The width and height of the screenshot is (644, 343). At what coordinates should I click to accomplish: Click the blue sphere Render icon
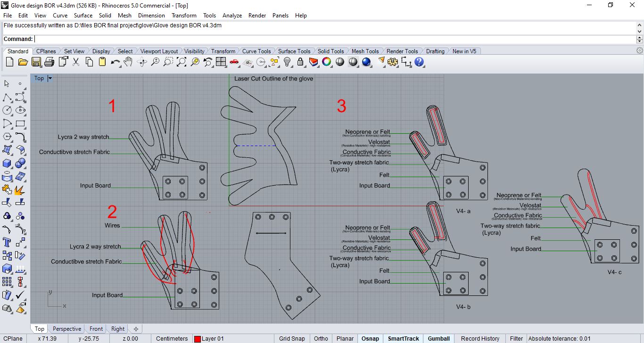[366, 62]
